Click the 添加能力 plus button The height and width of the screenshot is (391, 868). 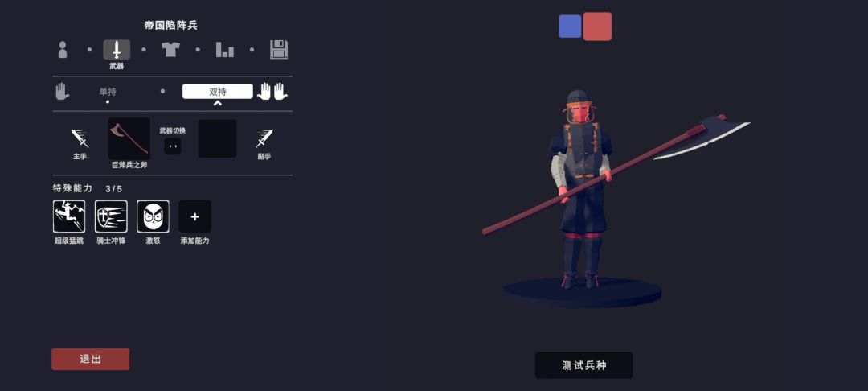[x=194, y=216]
